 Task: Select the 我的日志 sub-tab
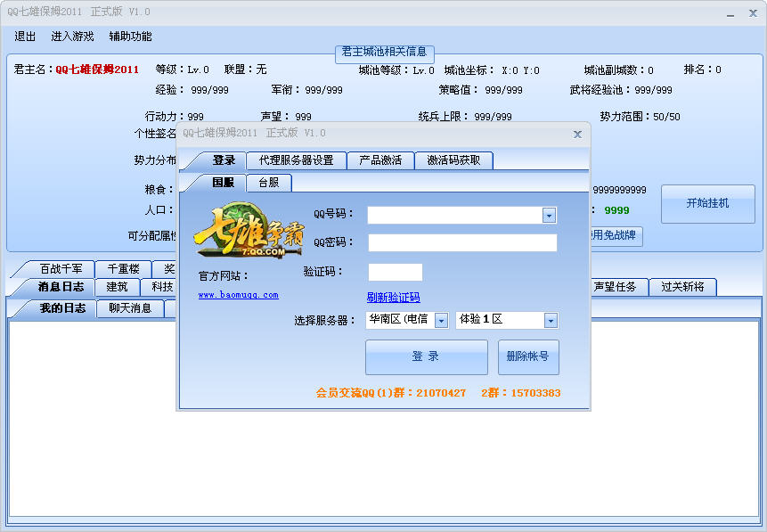point(62,308)
